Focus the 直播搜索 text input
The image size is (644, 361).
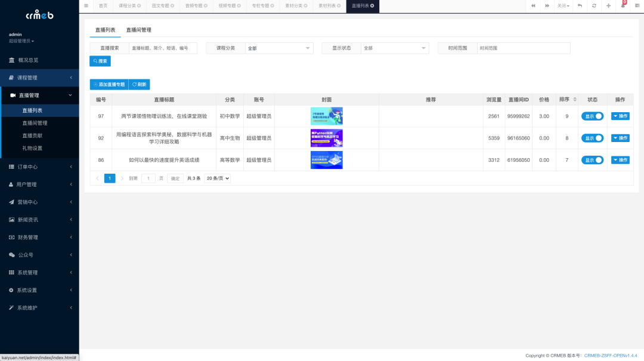point(163,48)
